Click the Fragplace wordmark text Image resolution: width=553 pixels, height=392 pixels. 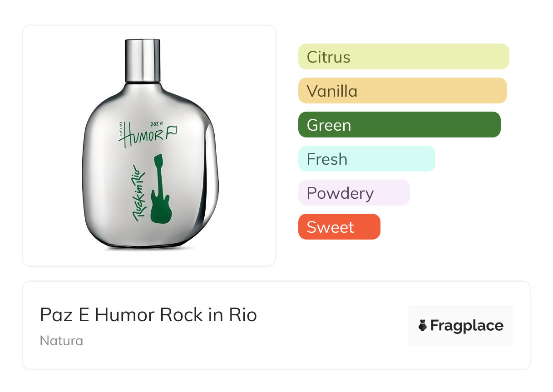[x=467, y=325]
